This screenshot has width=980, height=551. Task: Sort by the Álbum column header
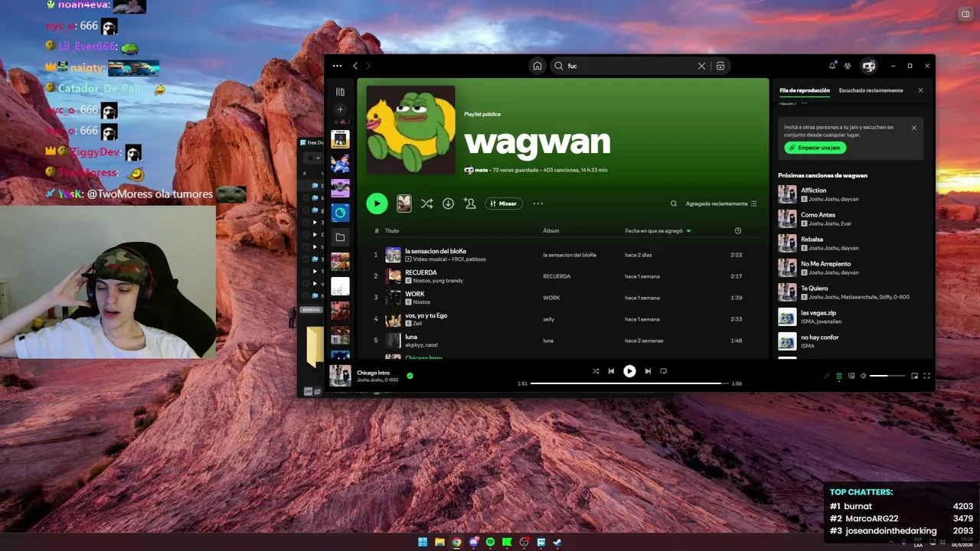tap(551, 230)
